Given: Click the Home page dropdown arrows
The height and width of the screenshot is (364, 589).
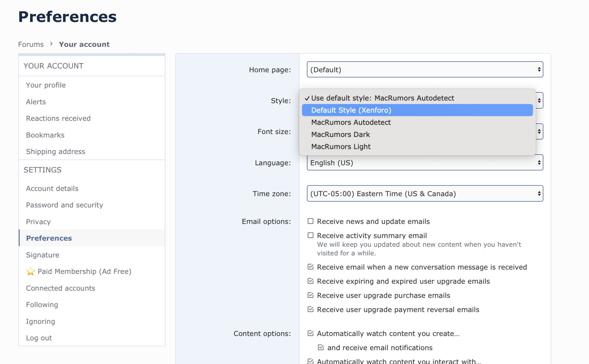Looking at the screenshot, I should coord(539,70).
